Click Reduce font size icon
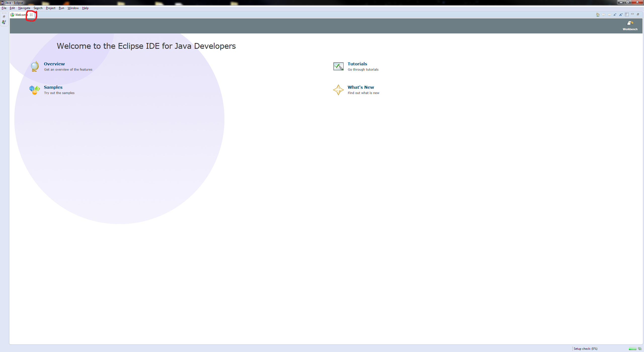 615,15
